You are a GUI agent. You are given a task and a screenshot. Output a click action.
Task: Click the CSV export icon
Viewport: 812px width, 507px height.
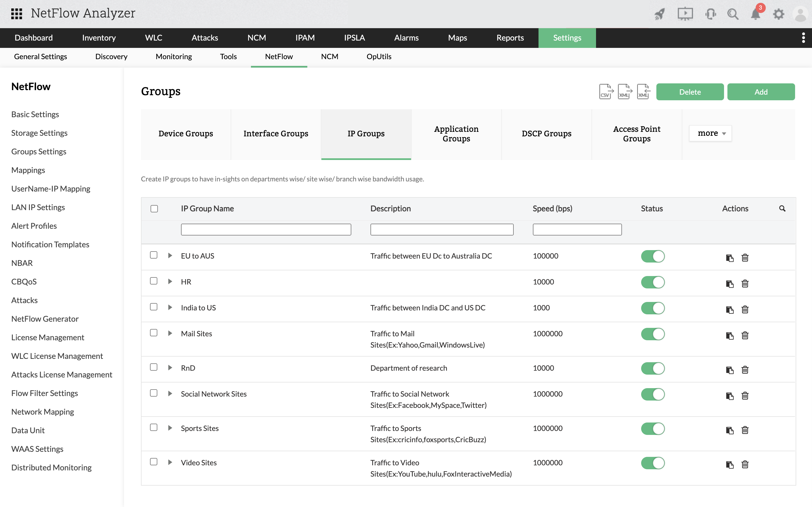(606, 92)
